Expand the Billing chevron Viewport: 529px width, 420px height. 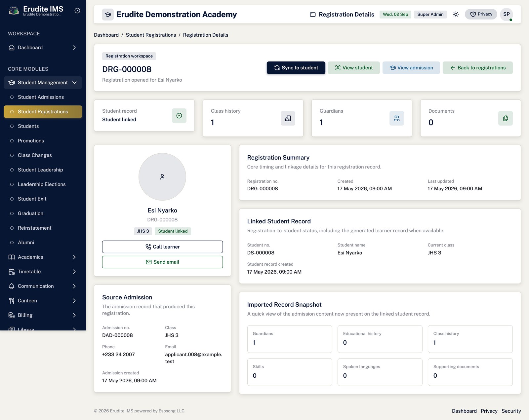[74, 315]
